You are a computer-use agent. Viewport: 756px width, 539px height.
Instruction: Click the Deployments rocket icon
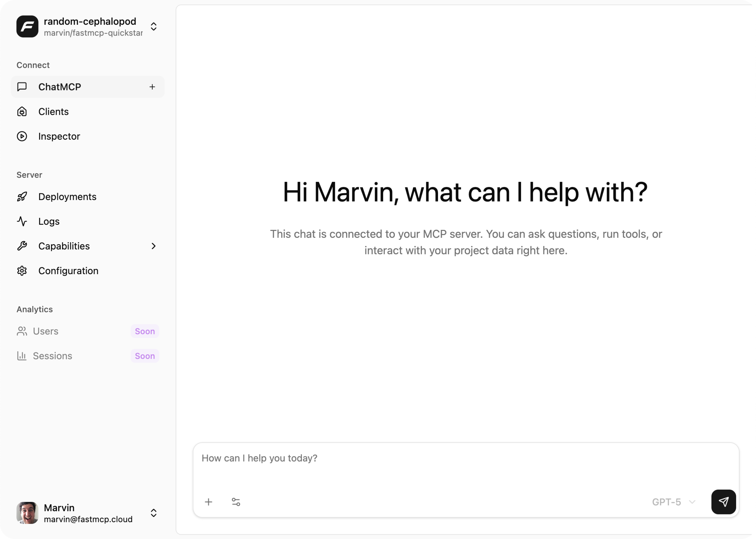22,196
